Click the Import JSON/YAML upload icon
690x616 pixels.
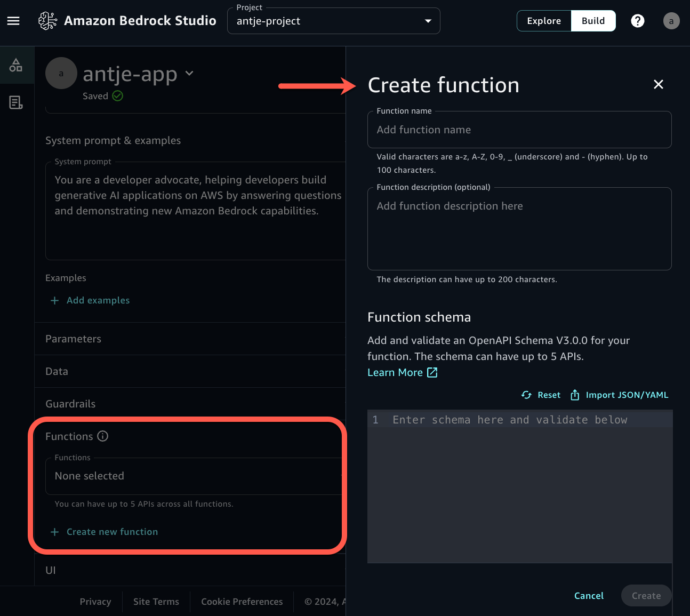[x=575, y=395]
